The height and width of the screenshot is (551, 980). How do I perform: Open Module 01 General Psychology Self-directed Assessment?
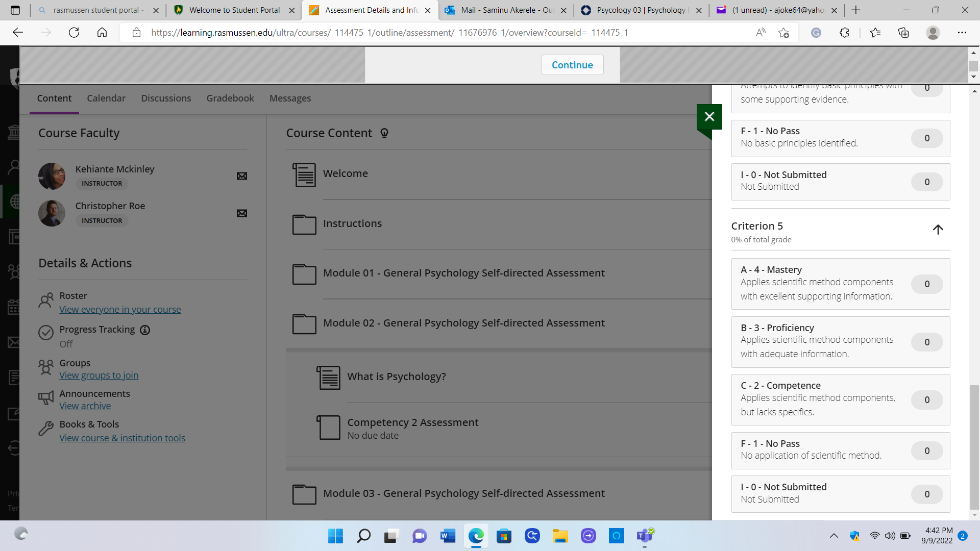pos(463,273)
